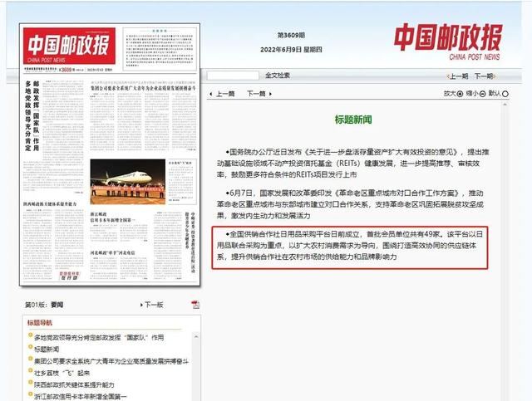The image size is (532, 401).
Task: Click the 第01版：要闻 page label
Action: [x=44, y=305]
